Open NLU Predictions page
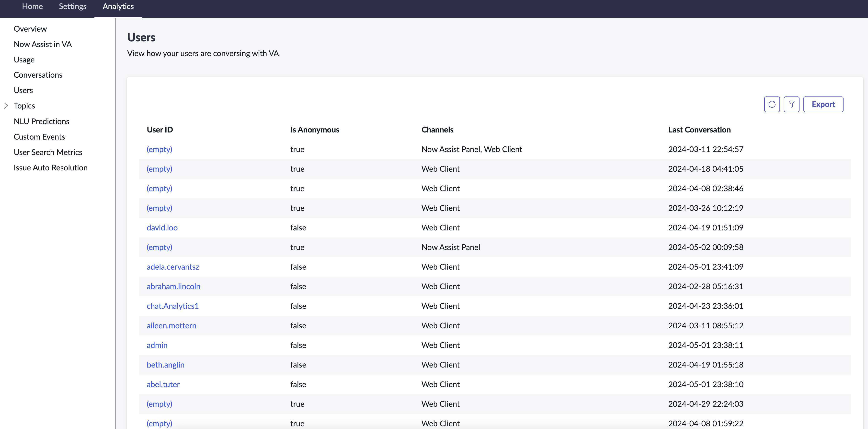 (41, 121)
